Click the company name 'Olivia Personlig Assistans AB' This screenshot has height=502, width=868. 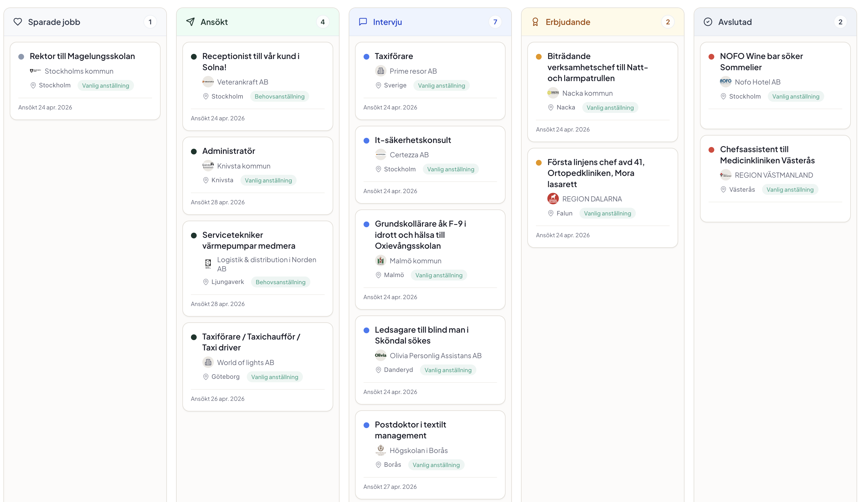436,356
